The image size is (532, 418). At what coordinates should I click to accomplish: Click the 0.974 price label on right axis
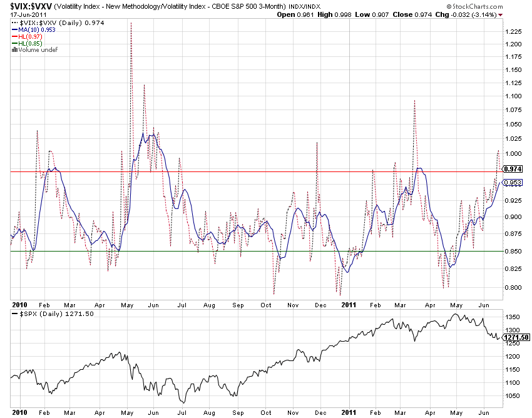[x=513, y=169]
